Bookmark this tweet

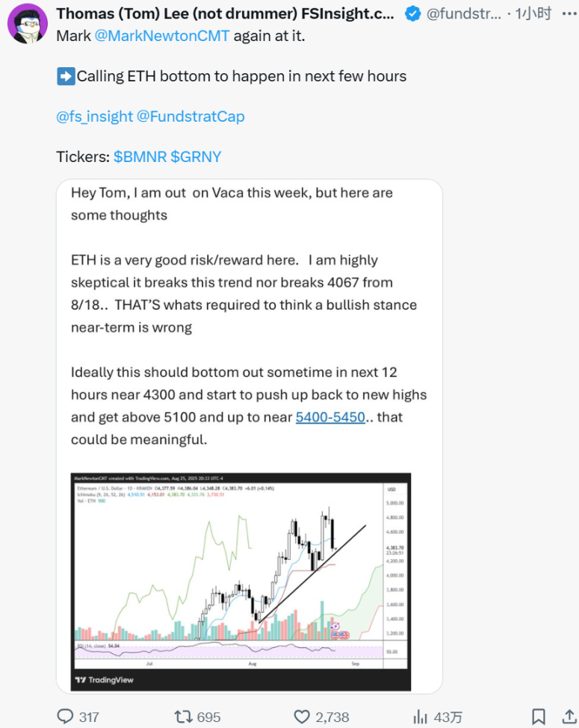point(538,716)
